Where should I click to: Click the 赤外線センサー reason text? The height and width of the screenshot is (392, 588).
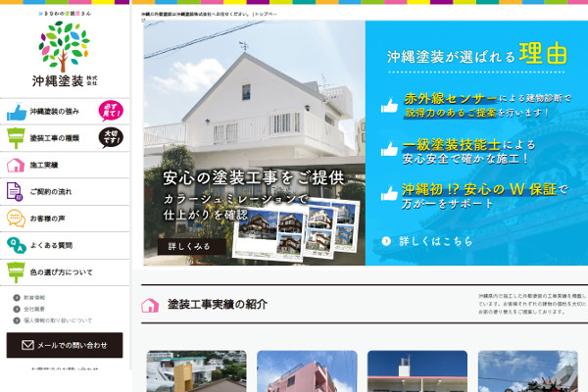(487, 106)
